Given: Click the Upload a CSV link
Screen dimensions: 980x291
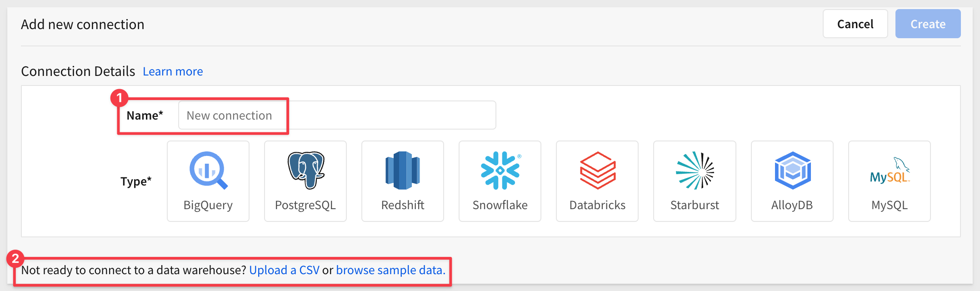Looking at the screenshot, I should [x=284, y=270].
